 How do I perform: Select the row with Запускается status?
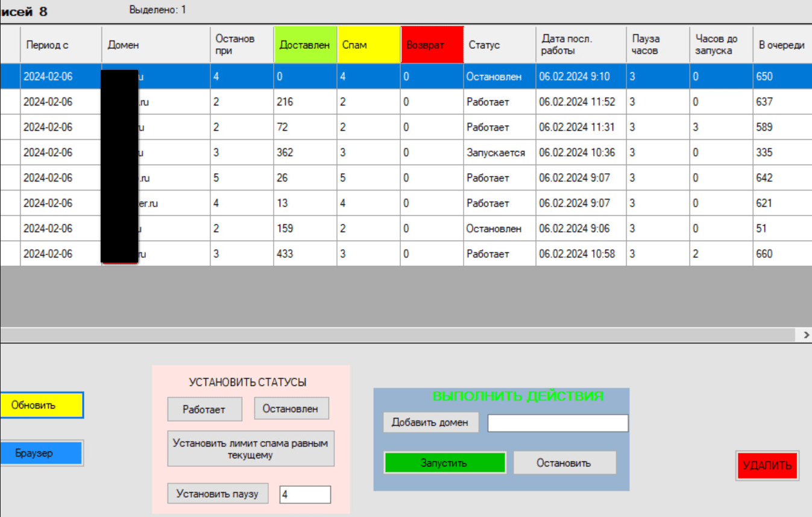click(x=406, y=153)
